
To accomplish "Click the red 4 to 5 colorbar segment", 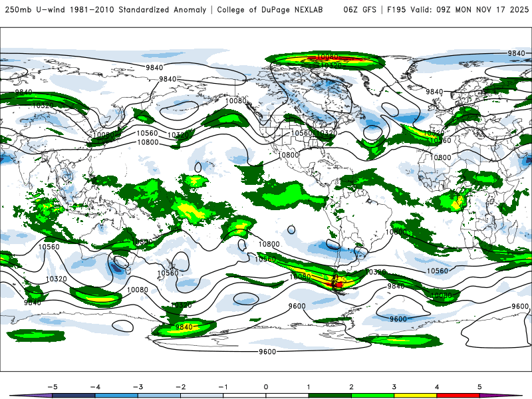I will click(458, 396).
